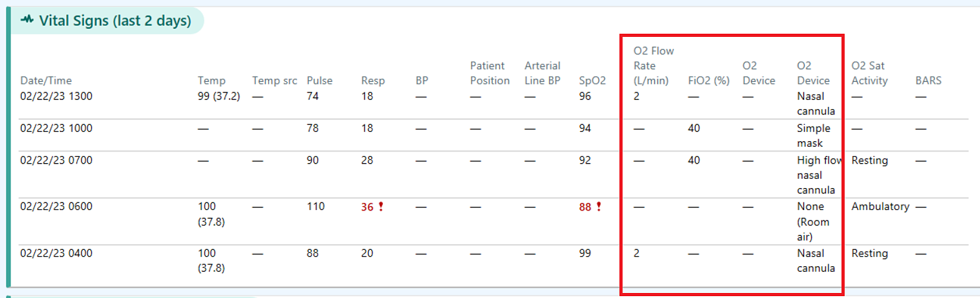Click the BARS column header
The width and height of the screenshot is (980, 298).
(x=928, y=81)
